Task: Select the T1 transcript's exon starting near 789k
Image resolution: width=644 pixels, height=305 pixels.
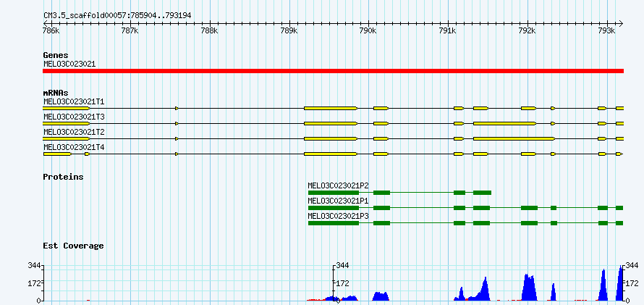Action: (x=331, y=108)
